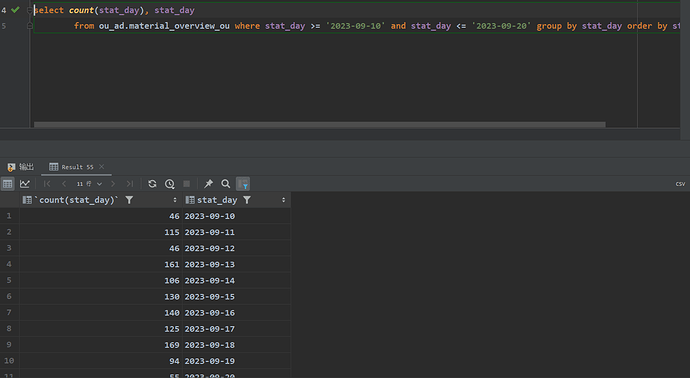Switch to the 输出 output tab

pos(21,167)
